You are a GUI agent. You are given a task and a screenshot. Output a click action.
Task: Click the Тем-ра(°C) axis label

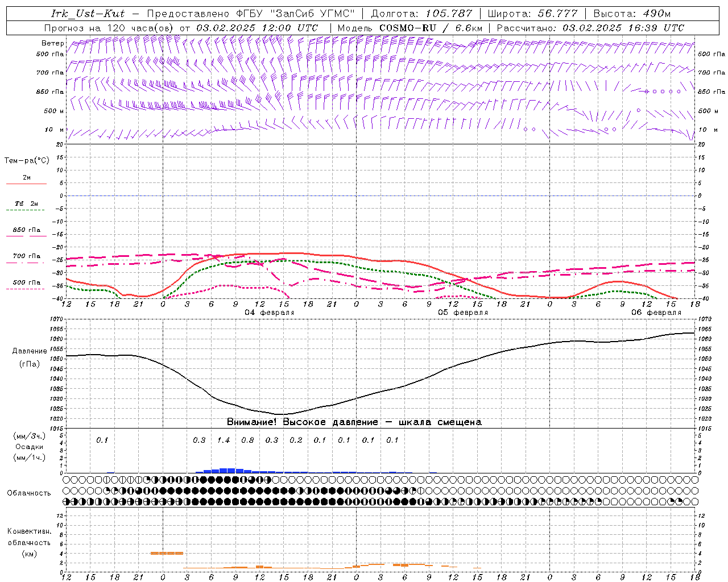tap(27, 161)
